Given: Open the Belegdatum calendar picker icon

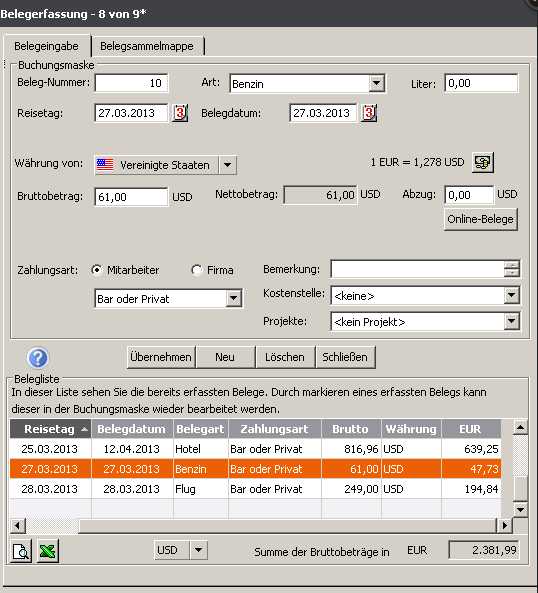Looking at the screenshot, I should coord(369,113).
